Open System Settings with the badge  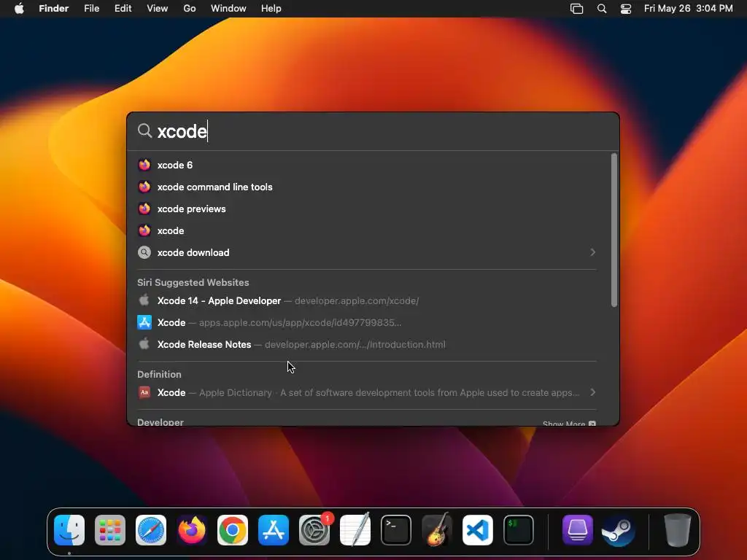point(314,530)
